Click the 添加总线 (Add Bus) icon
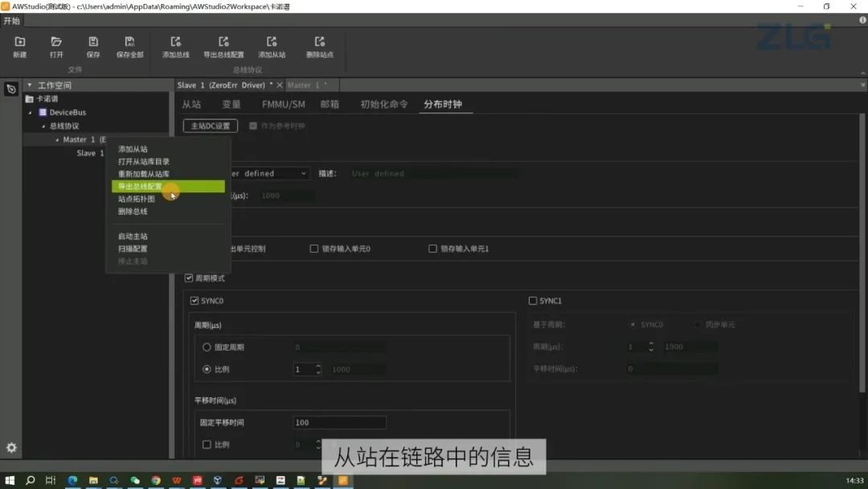This screenshot has width=868, height=489. coord(175,42)
